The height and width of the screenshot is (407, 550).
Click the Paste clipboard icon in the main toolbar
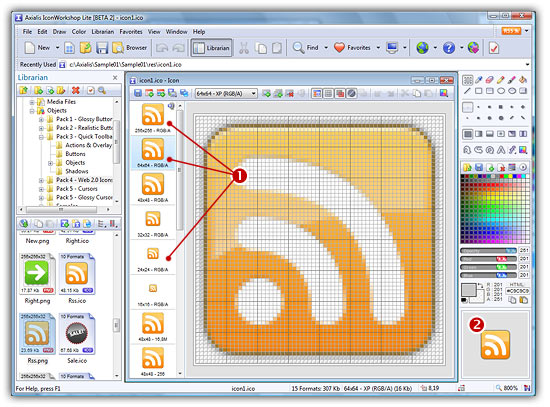277,48
